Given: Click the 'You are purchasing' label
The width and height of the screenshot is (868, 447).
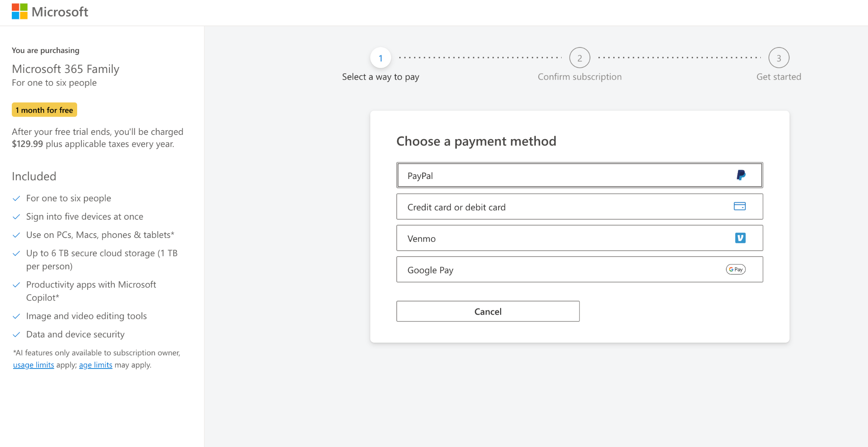Looking at the screenshot, I should 46,50.
